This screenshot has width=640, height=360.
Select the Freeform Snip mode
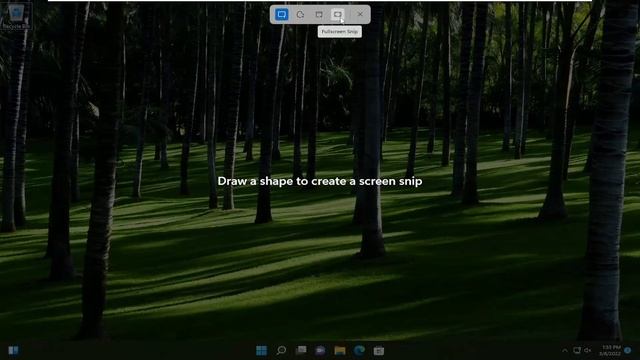click(x=300, y=14)
